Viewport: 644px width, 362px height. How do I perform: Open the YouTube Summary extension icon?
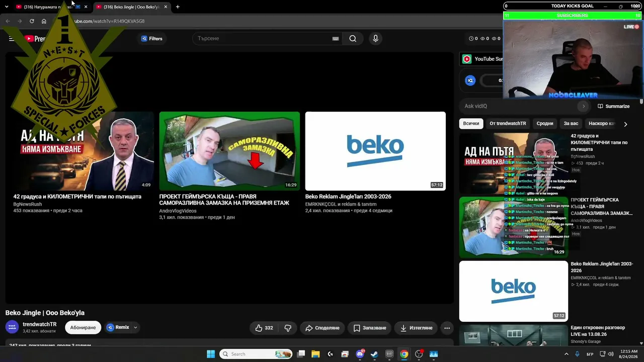467,59
